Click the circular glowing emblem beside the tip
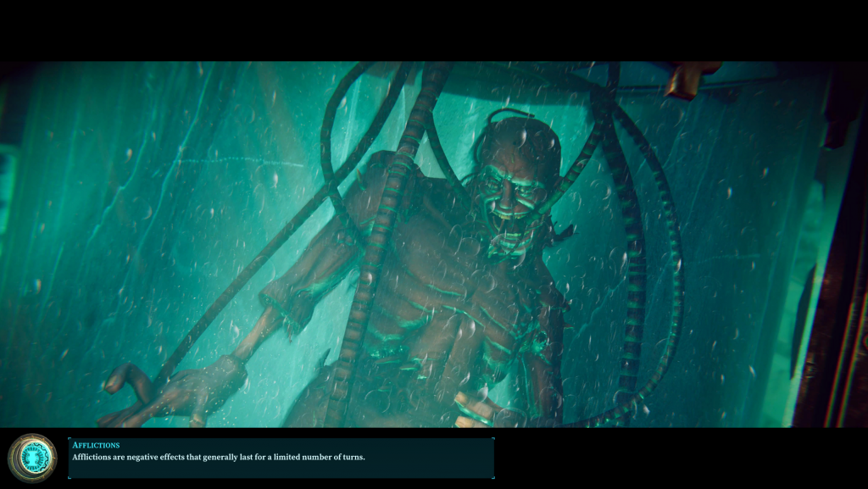Viewport: 868px width, 489px height. coord(32,458)
